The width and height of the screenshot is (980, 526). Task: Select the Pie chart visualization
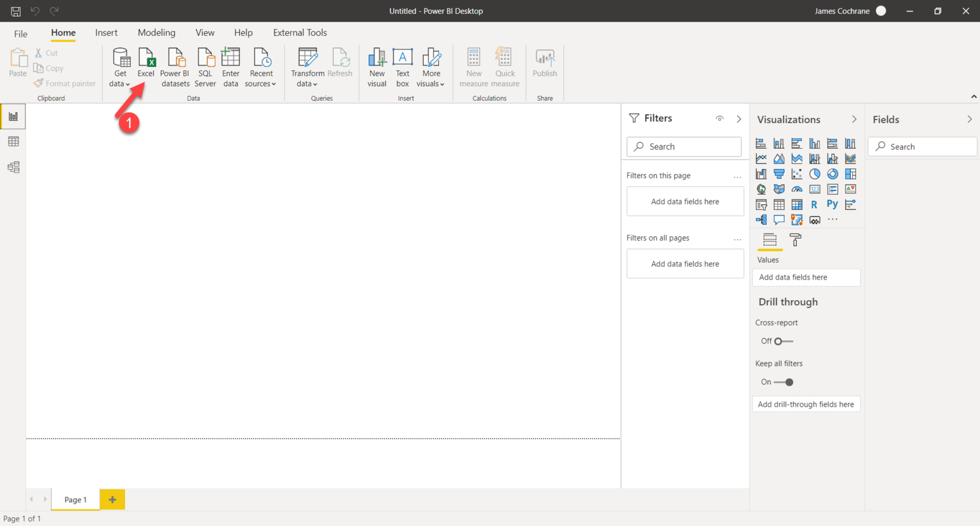pyautogui.click(x=815, y=174)
